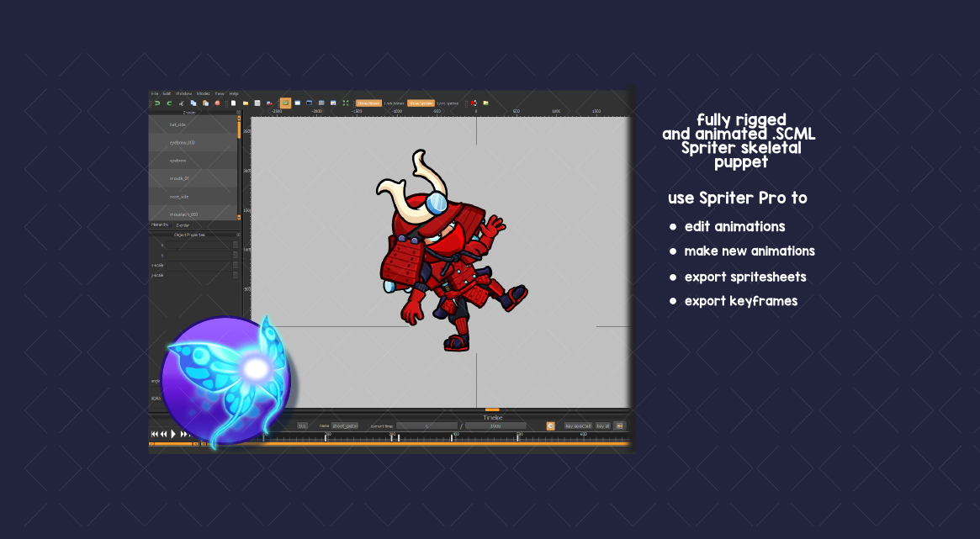Image resolution: width=980 pixels, height=539 pixels.
Task: Create a new project with the blank page icon
Action: (233, 103)
